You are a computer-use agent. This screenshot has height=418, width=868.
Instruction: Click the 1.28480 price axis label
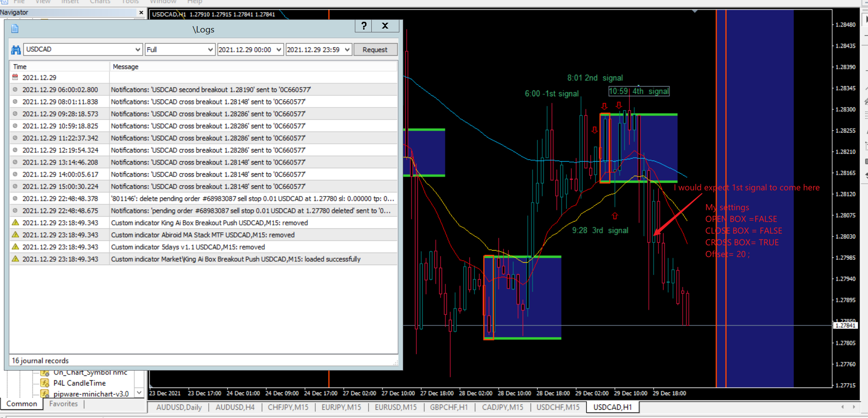846,25
